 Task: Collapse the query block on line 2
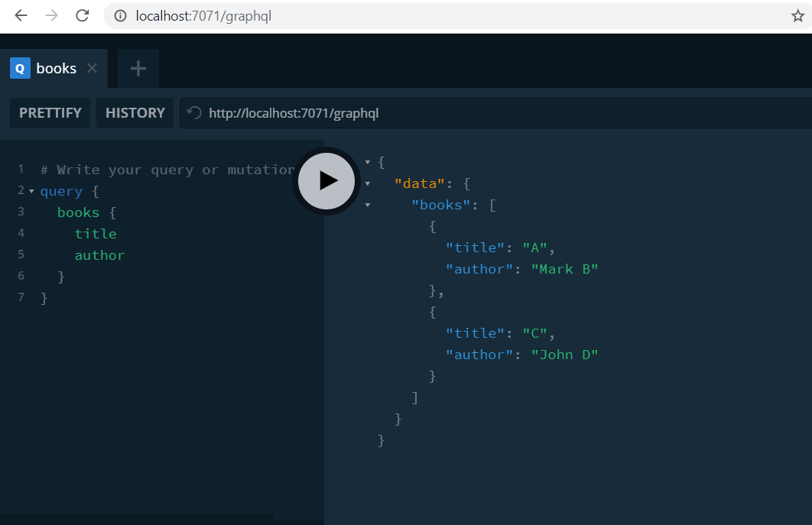click(31, 191)
